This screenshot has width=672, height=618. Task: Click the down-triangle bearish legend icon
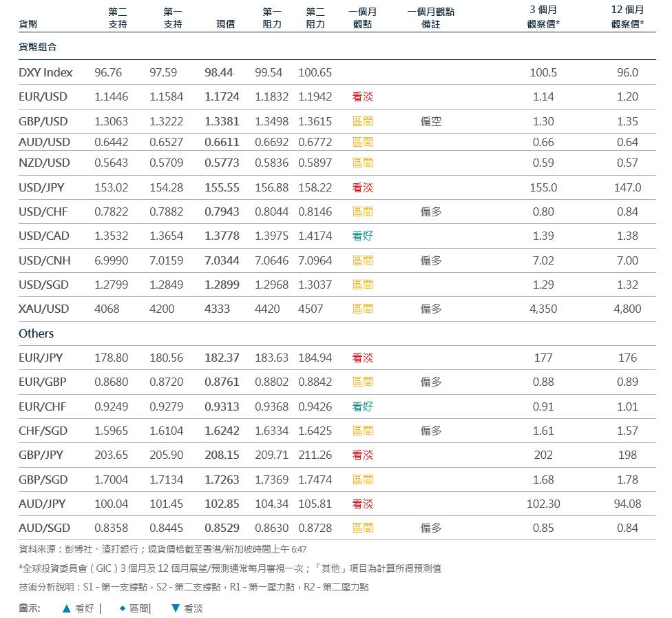tap(176, 608)
